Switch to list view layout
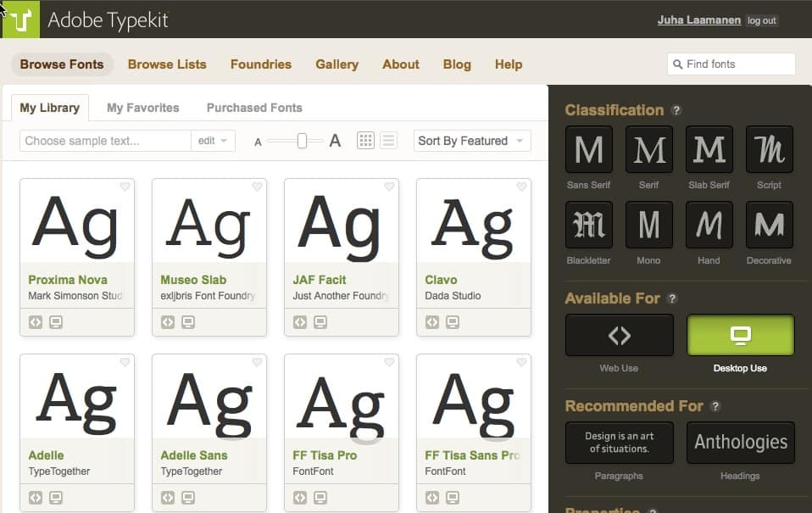 tap(388, 141)
